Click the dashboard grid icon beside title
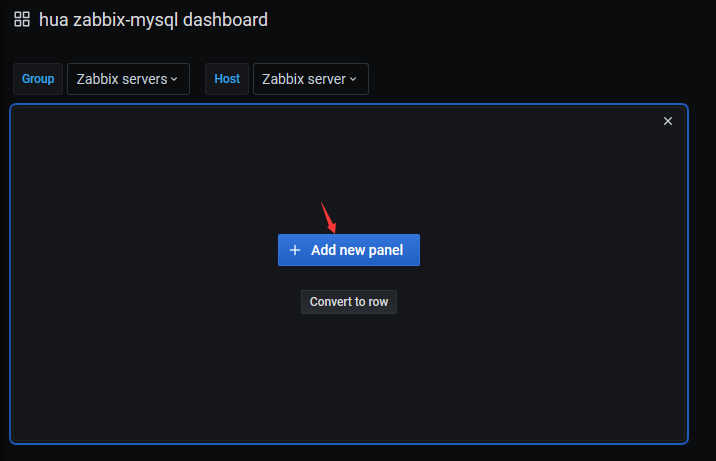The width and height of the screenshot is (716, 461). 22,20
